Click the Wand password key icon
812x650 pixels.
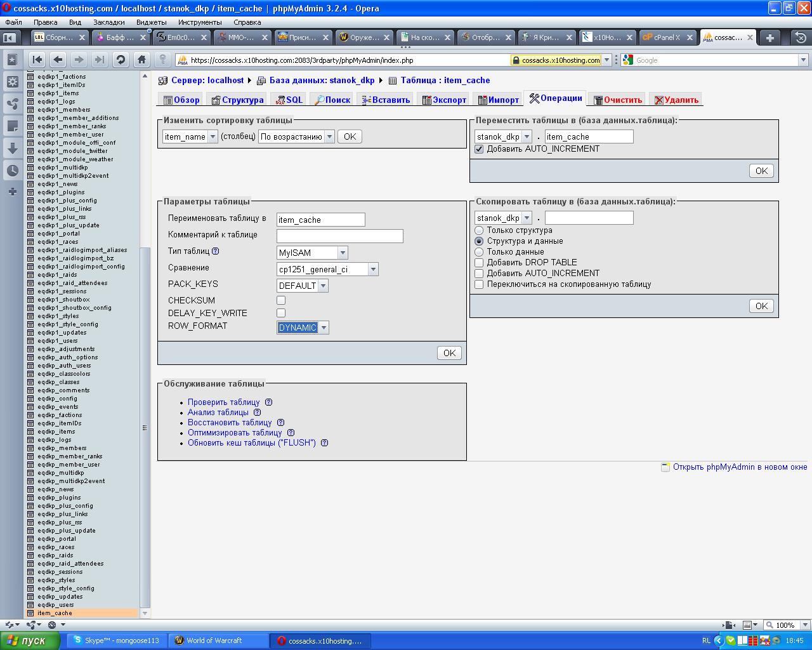point(162,60)
